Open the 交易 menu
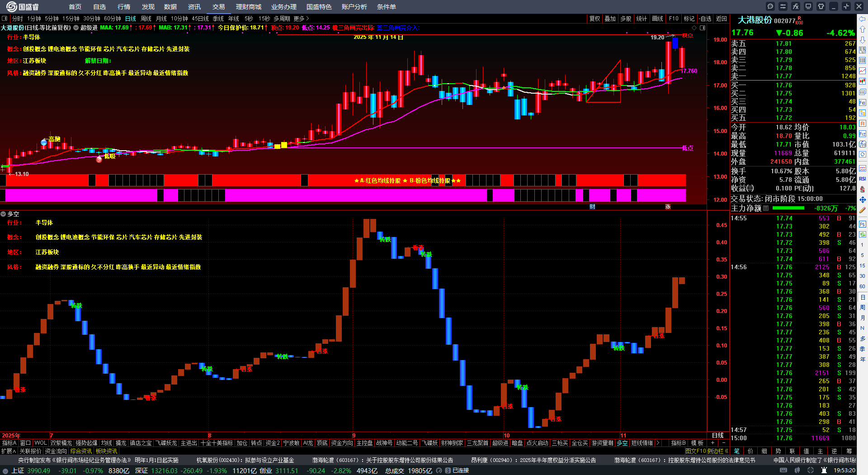 (219, 7)
